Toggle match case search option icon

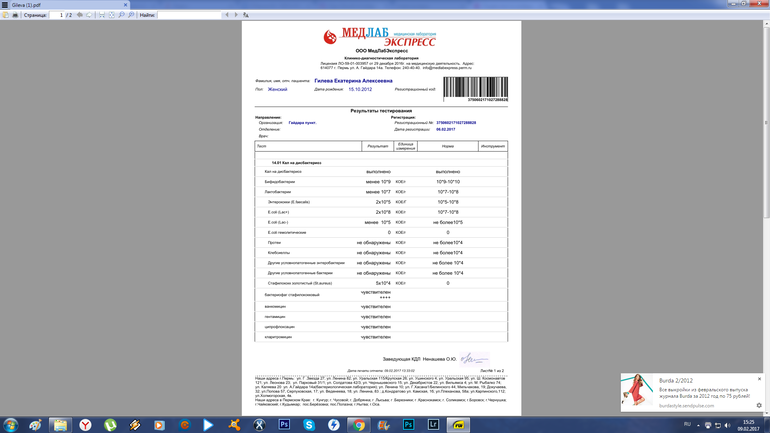click(x=246, y=15)
